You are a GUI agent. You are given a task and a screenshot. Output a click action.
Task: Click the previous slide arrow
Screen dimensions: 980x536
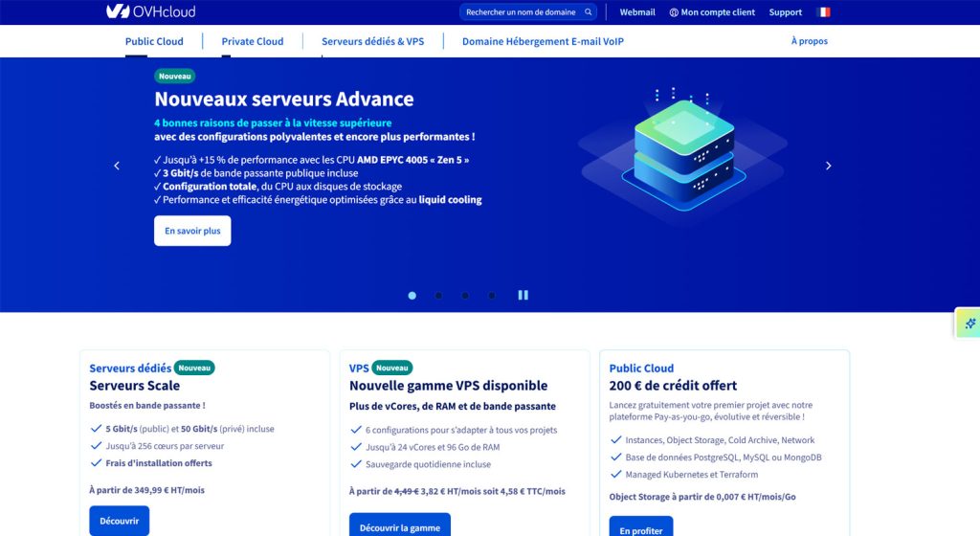[x=117, y=166]
